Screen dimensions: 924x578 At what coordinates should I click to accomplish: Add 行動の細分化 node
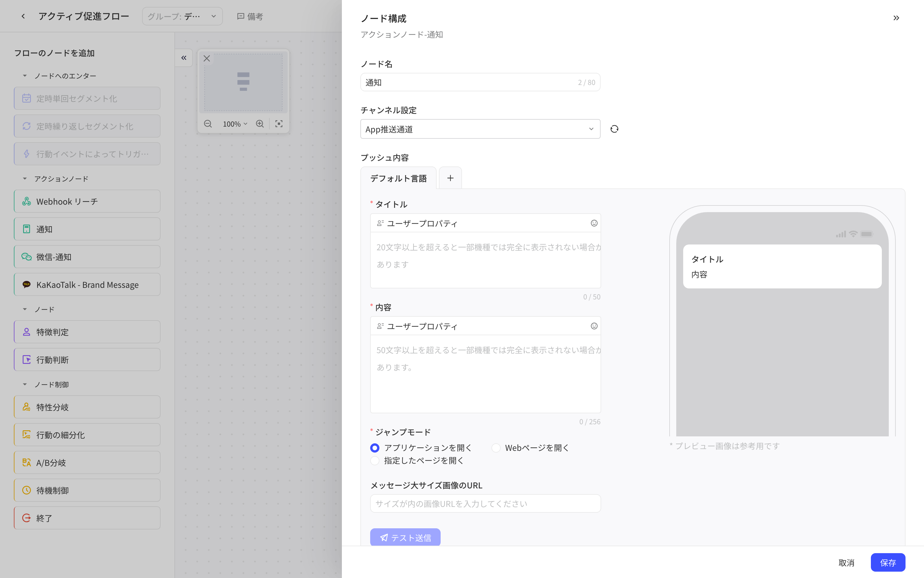point(87,435)
